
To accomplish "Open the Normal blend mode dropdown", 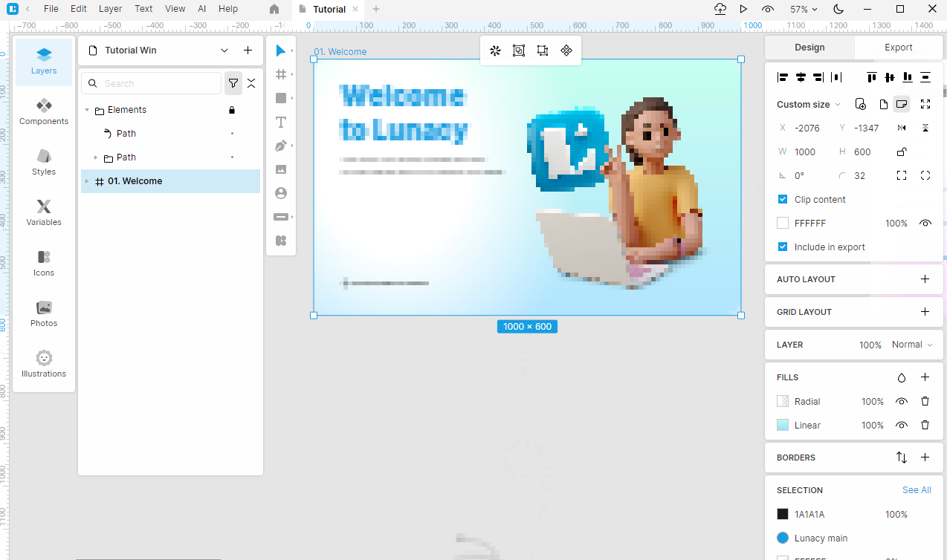I will pos(911,345).
